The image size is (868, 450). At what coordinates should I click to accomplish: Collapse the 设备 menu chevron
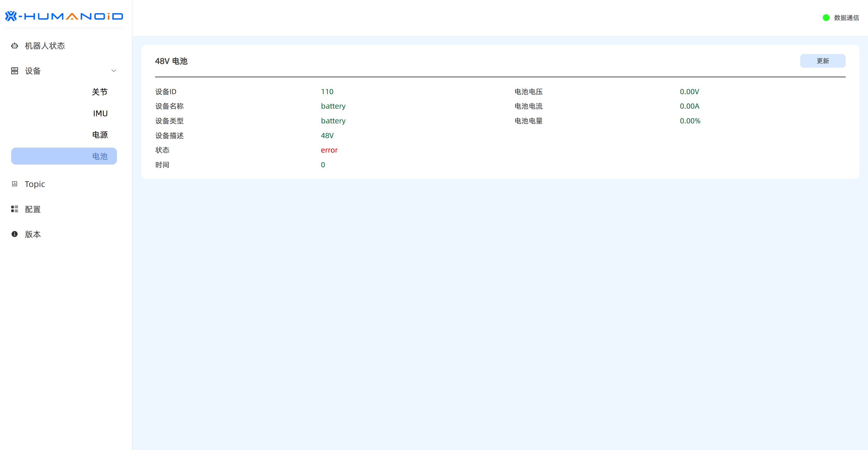point(114,71)
